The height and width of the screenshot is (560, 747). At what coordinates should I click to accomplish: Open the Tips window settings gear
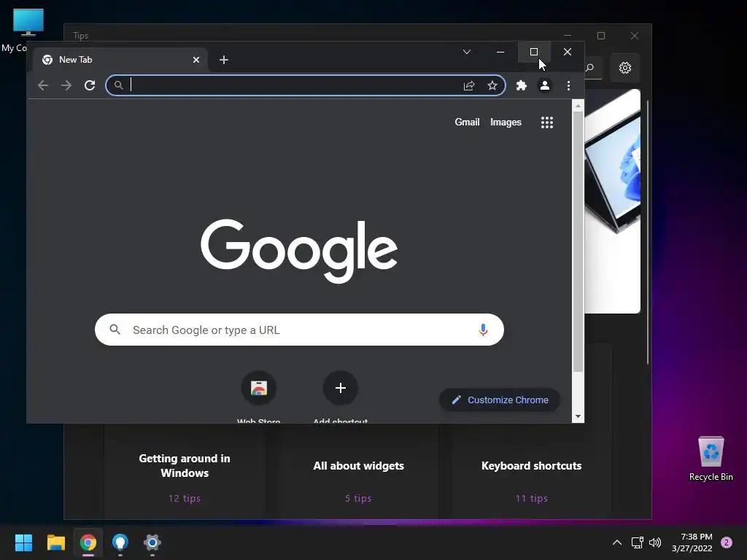pos(625,68)
